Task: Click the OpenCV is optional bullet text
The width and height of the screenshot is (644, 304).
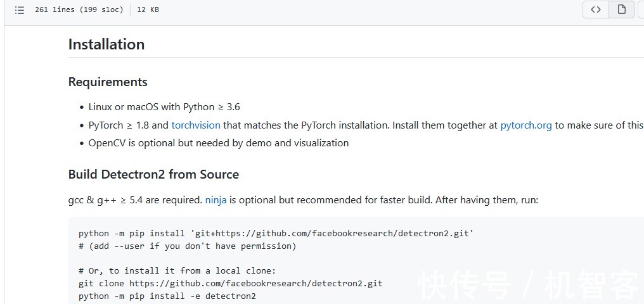Action: pos(218,143)
